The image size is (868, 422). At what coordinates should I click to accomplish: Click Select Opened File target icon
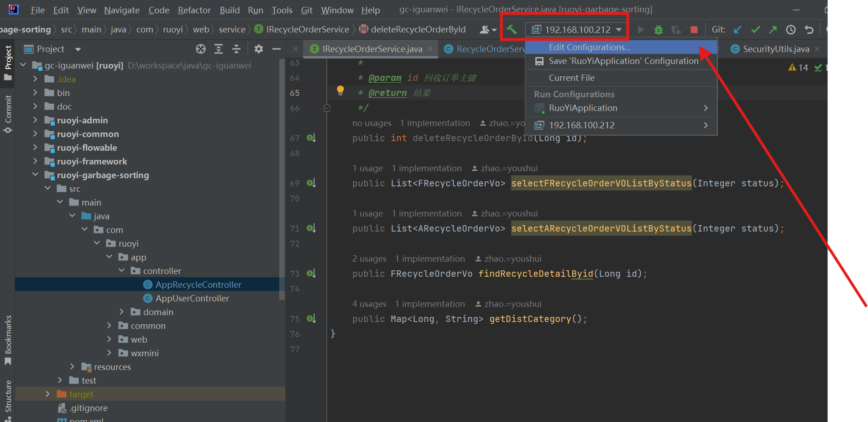click(x=201, y=49)
